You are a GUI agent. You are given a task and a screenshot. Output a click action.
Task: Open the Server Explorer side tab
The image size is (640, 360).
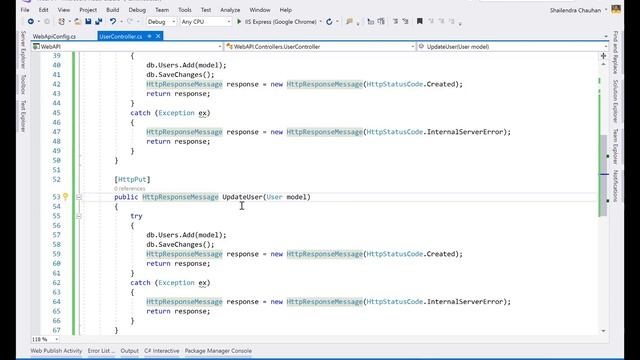pos(23,50)
